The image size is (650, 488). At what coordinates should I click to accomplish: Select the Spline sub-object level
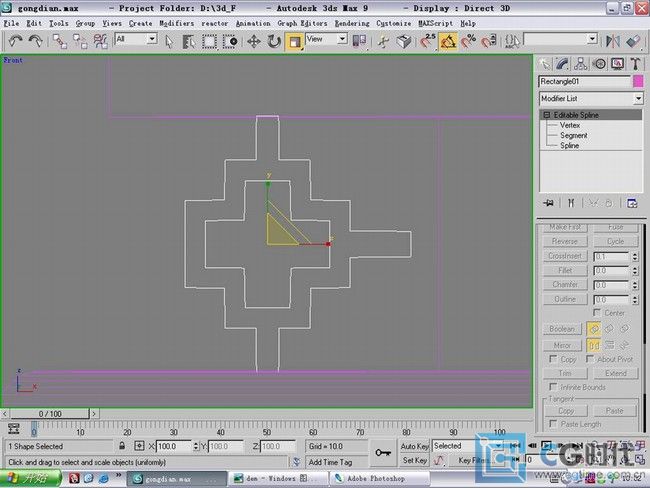(570, 146)
